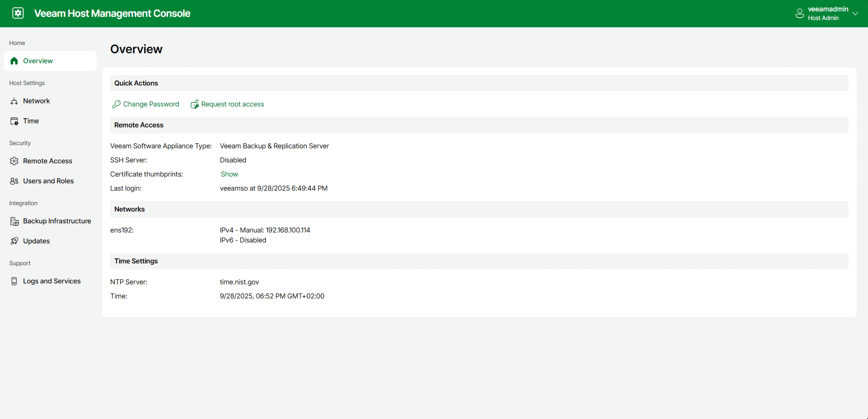This screenshot has width=868, height=419.
Task: Open Backup Infrastructure from the sidebar
Action: 57,221
